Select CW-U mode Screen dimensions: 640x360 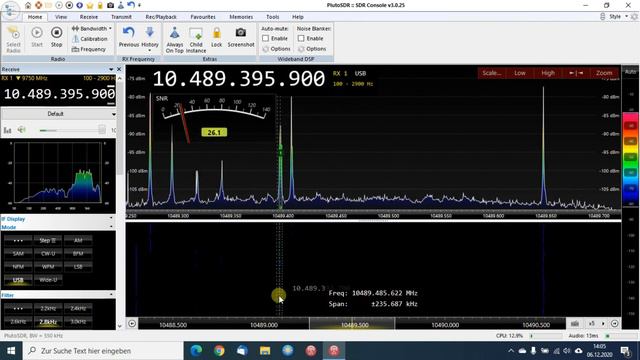(48, 253)
